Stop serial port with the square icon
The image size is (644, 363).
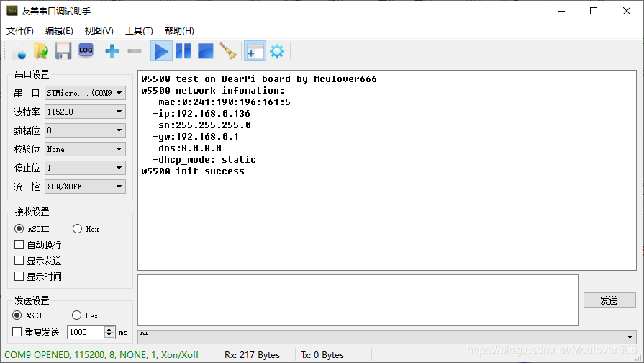coord(205,51)
